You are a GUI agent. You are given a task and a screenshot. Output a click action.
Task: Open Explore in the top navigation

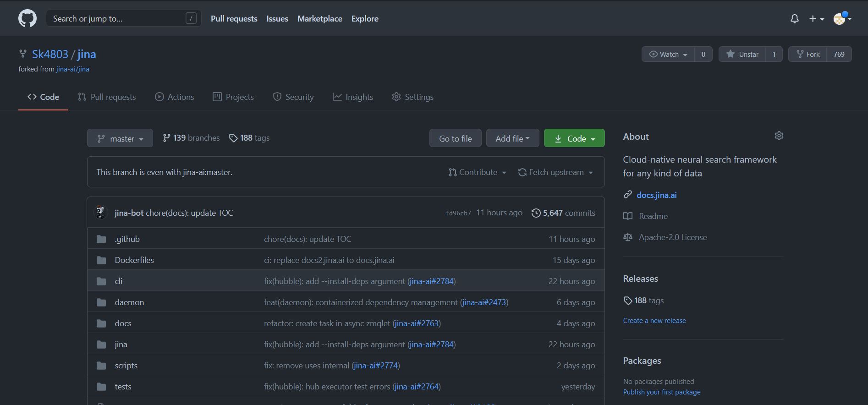tap(365, 19)
